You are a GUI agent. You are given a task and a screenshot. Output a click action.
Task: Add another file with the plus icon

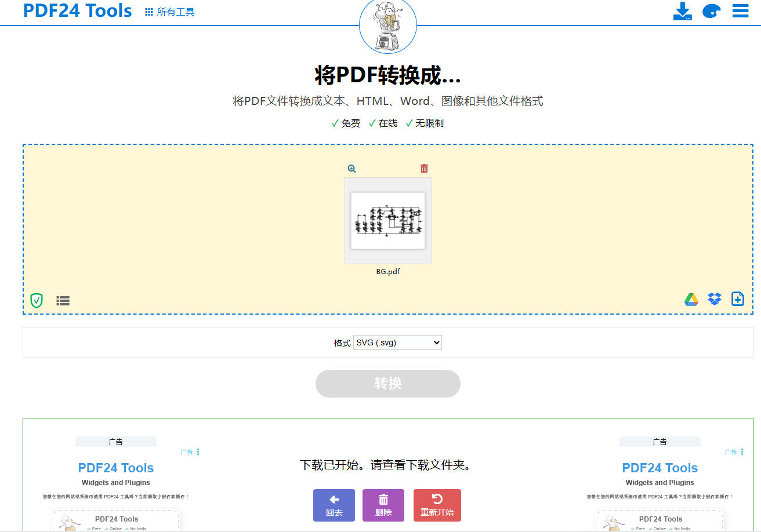[738, 298]
